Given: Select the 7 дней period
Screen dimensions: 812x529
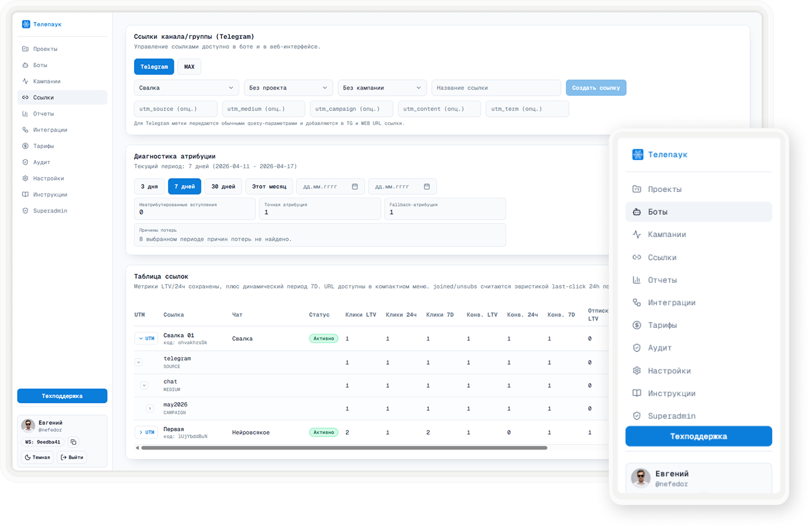Looking at the screenshot, I should tap(184, 187).
